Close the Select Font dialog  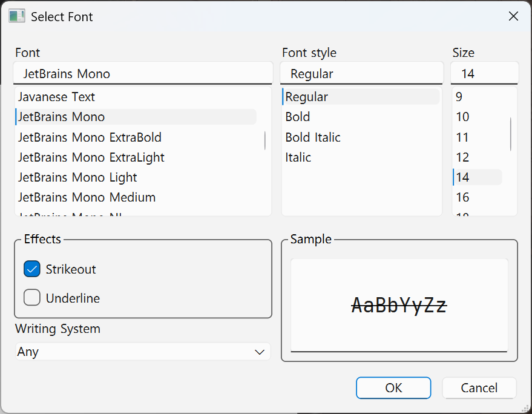click(513, 16)
